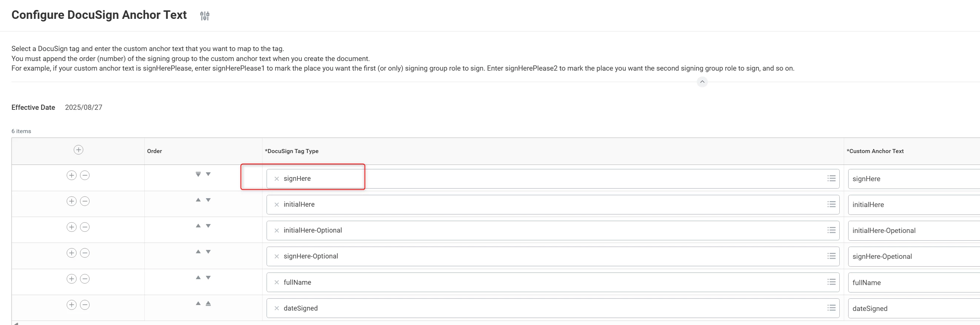Remove the signHere row
The width and height of the screenshot is (980, 325).
point(85,175)
